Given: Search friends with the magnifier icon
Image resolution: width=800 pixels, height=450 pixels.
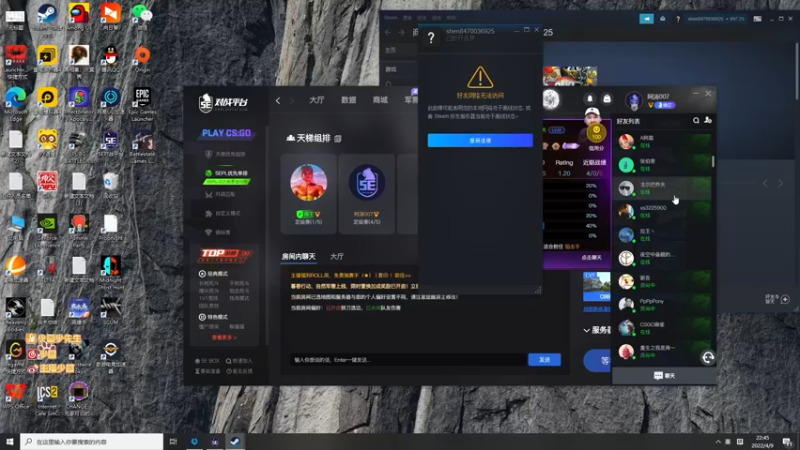Looking at the screenshot, I should [696, 120].
